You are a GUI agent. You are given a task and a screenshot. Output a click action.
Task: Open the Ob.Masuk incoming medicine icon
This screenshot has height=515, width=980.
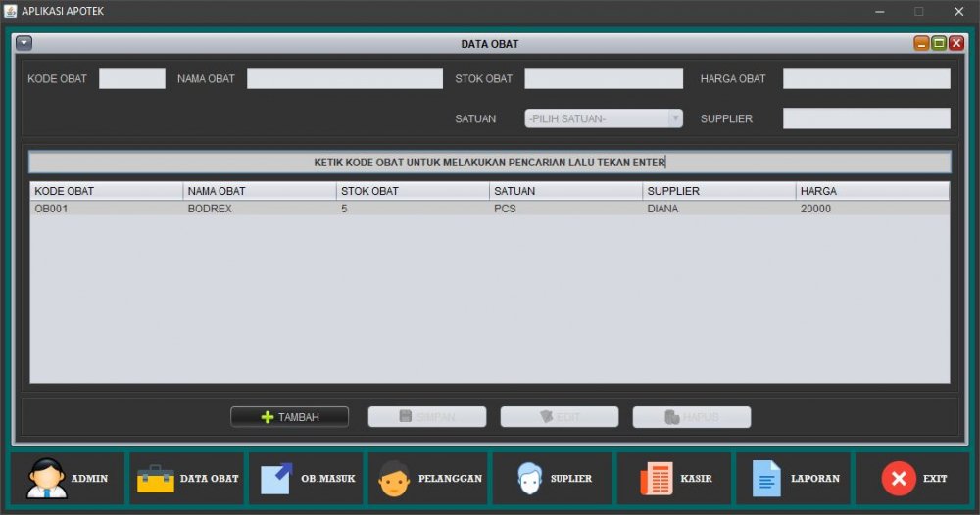tap(276, 479)
